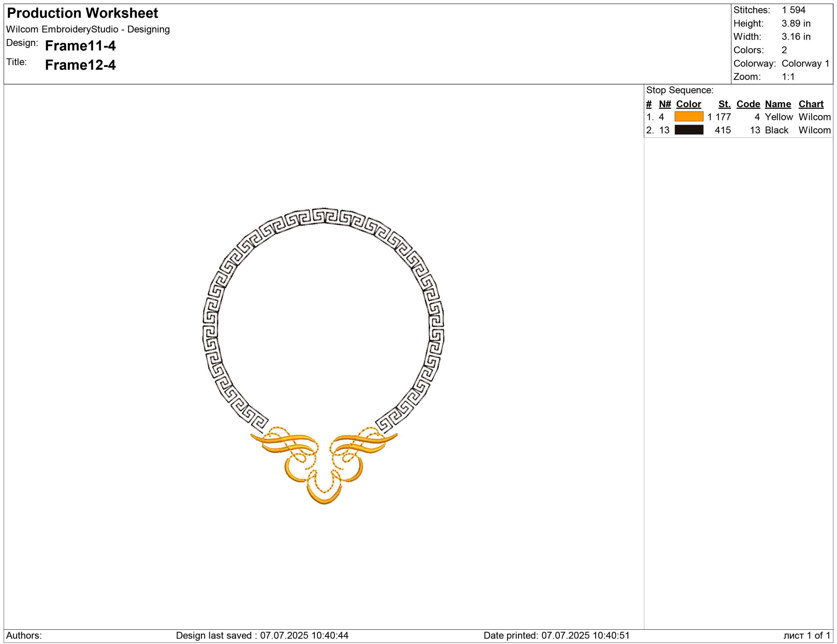Click the black color swatch
837x644 pixels.
click(x=689, y=130)
